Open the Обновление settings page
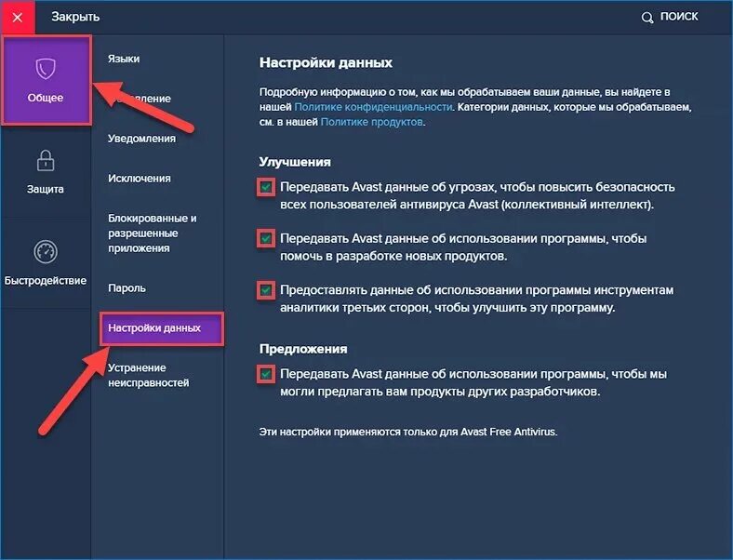 (140, 99)
